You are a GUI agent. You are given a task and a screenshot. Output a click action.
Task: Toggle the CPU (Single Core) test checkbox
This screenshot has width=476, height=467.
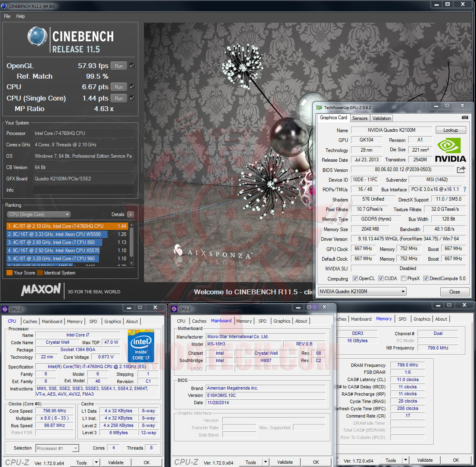pyautogui.click(x=132, y=98)
